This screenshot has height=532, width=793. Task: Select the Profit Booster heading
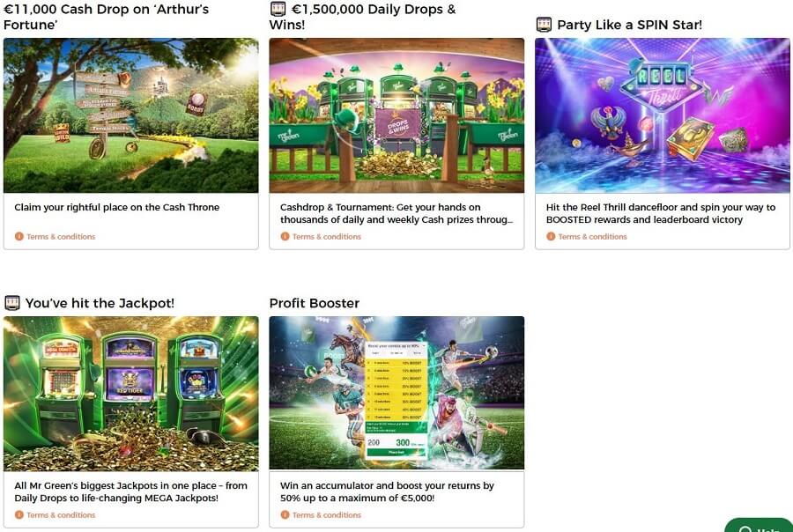(x=314, y=303)
